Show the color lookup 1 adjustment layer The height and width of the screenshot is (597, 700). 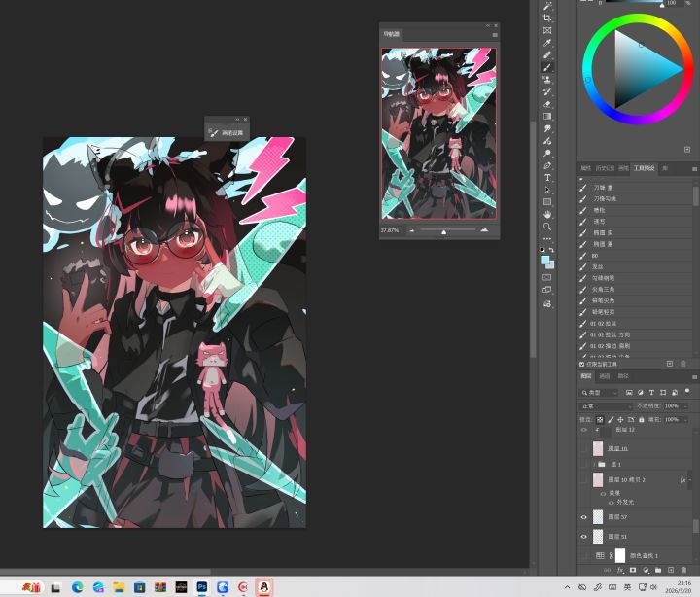coord(584,556)
